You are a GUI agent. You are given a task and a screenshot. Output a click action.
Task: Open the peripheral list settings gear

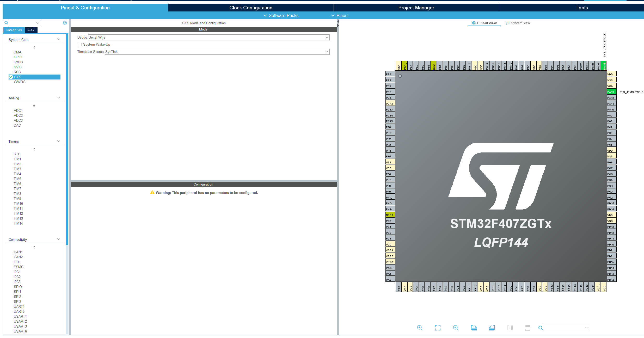65,23
